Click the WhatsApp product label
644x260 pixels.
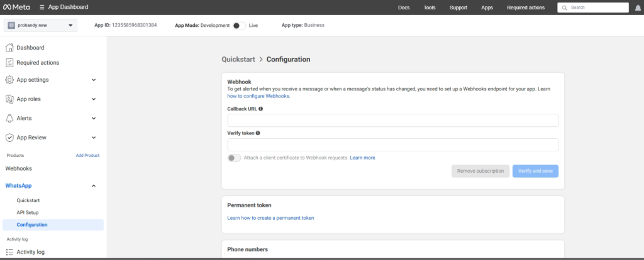(18, 186)
